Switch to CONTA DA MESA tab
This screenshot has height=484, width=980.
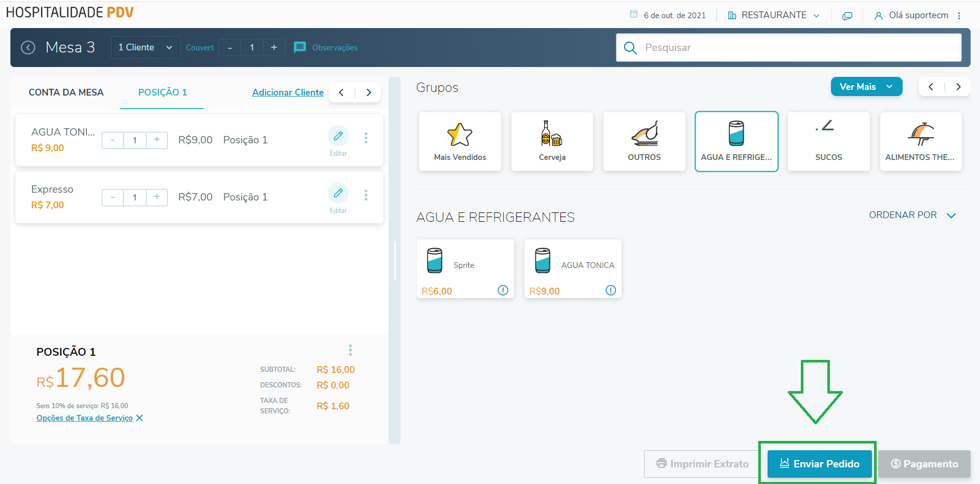(x=66, y=92)
